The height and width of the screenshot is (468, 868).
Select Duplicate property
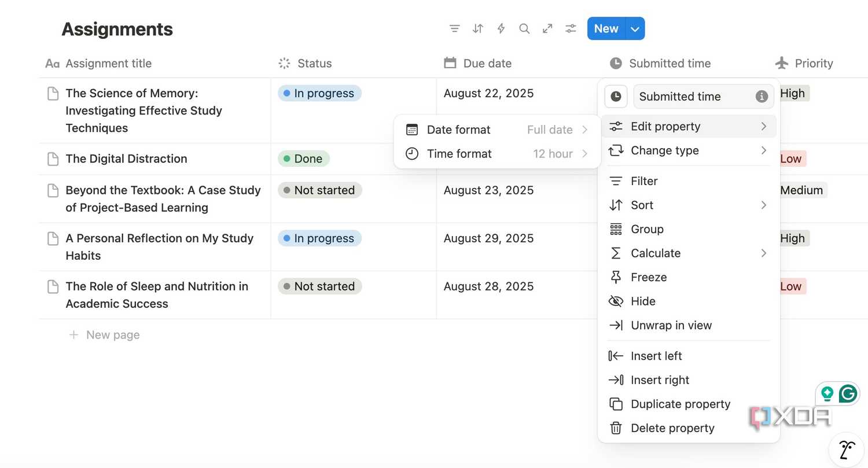(689, 404)
